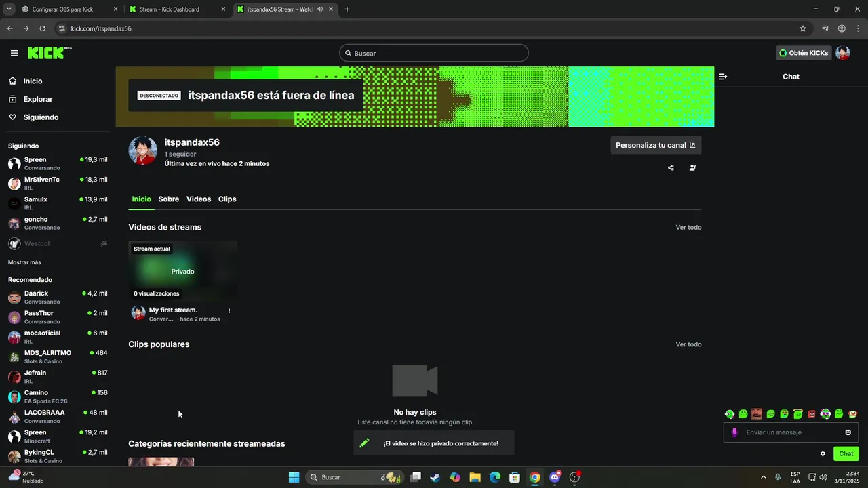Viewport: 868px width, 488px height.
Task: Reload the browser page
Action: point(42,28)
